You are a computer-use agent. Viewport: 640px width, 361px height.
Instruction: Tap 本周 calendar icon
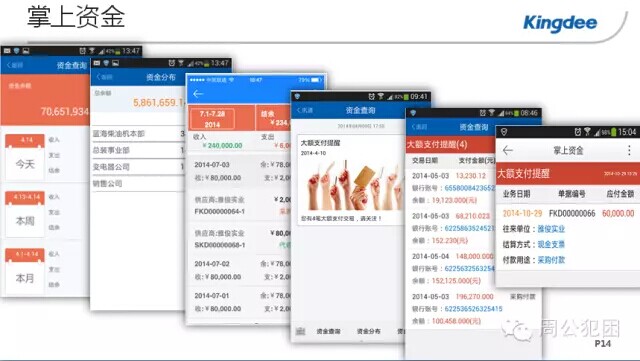coord(25,214)
